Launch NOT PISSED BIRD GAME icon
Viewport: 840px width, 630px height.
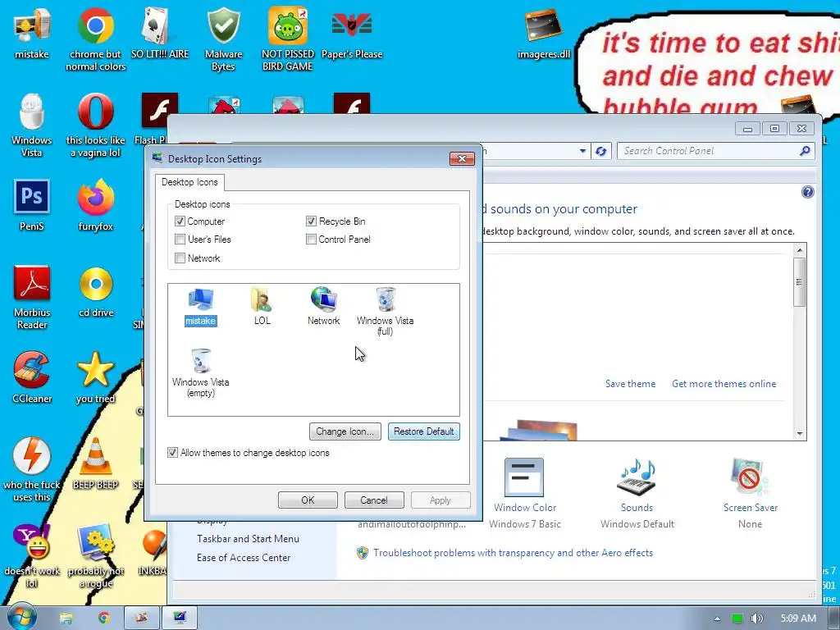coord(288,39)
